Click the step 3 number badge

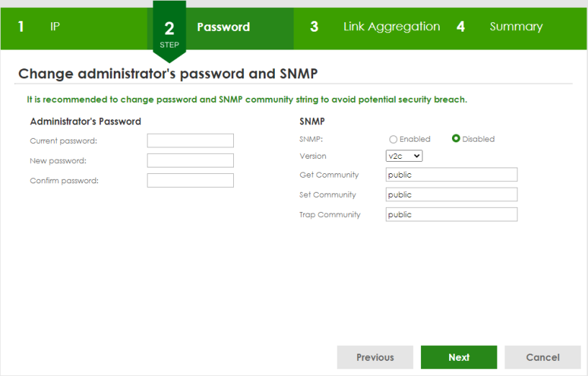point(315,27)
